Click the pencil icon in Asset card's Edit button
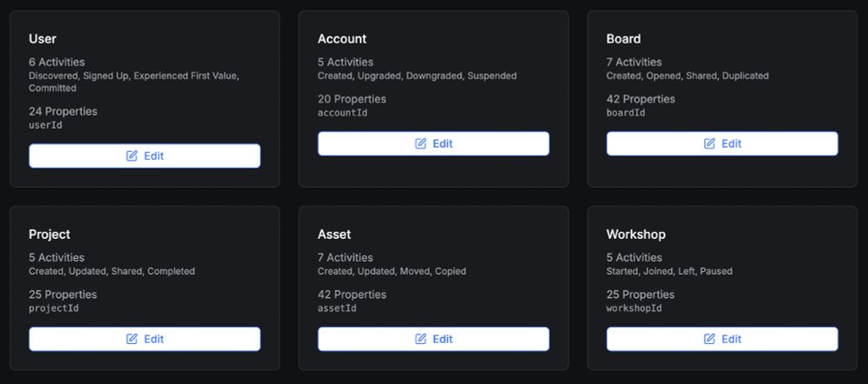868x384 pixels. point(421,339)
